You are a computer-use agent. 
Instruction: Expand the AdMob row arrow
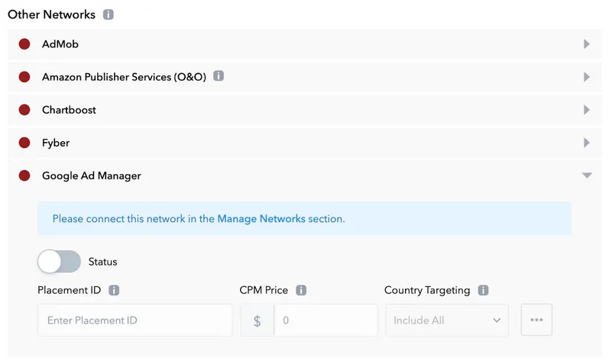coord(587,43)
